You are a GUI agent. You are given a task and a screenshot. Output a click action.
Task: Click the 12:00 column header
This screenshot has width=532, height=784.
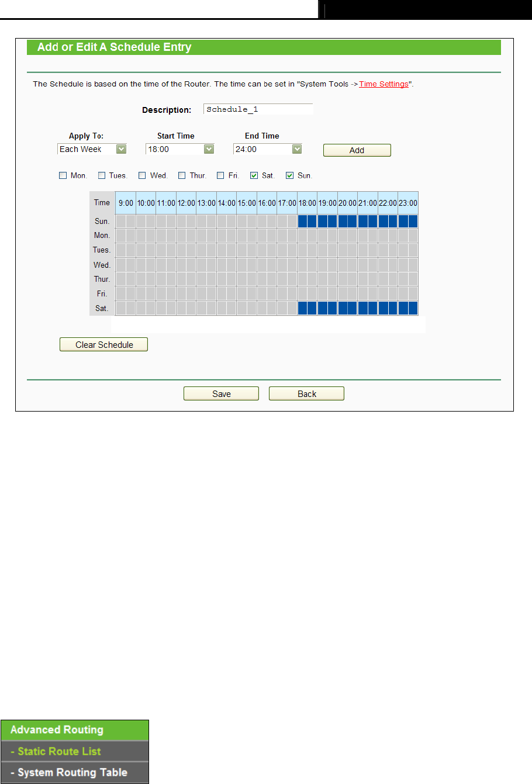tap(186, 203)
